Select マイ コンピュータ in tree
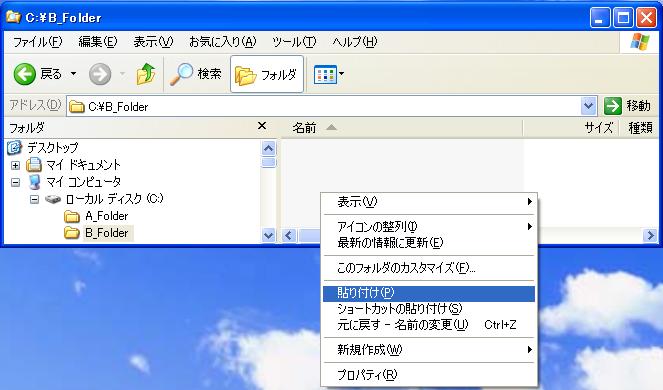This screenshot has width=663, height=390. 83,182
